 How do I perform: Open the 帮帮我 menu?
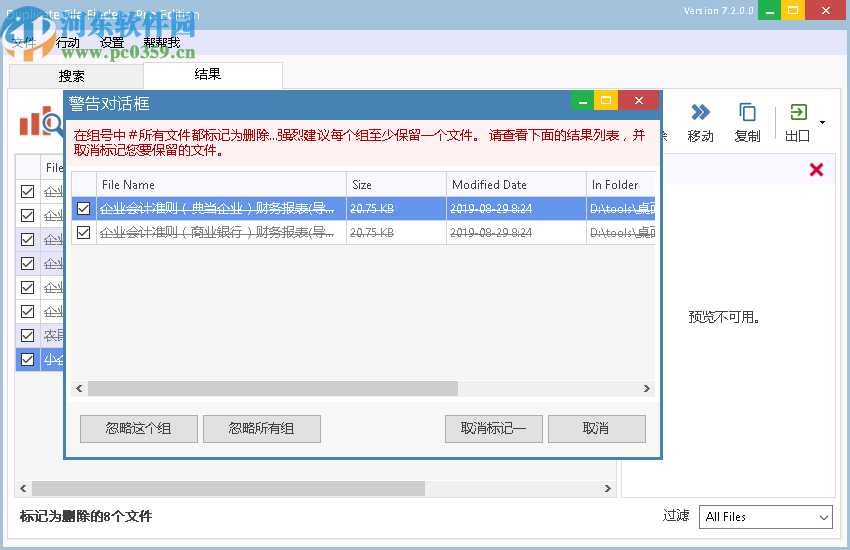162,42
